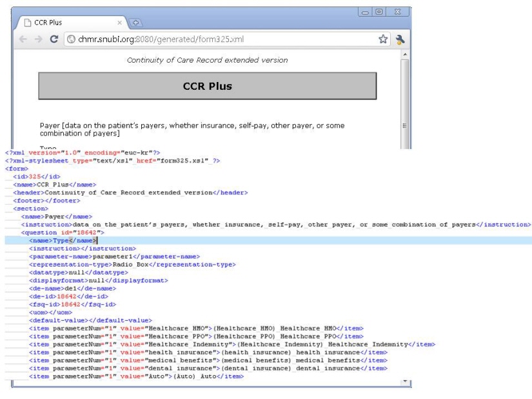Click the browser back arrow
Viewport: 532px width, 399px height.
pos(23,39)
